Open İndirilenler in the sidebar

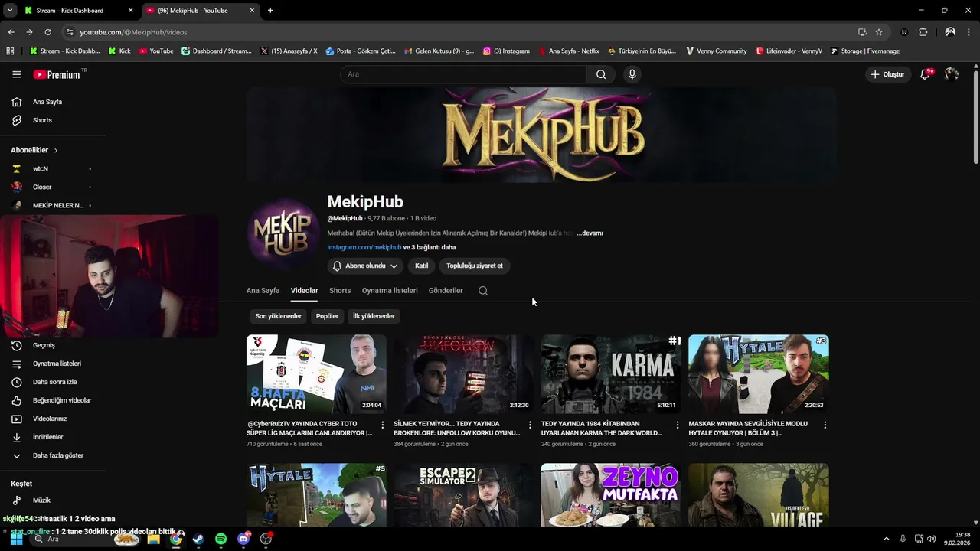click(x=47, y=437)
